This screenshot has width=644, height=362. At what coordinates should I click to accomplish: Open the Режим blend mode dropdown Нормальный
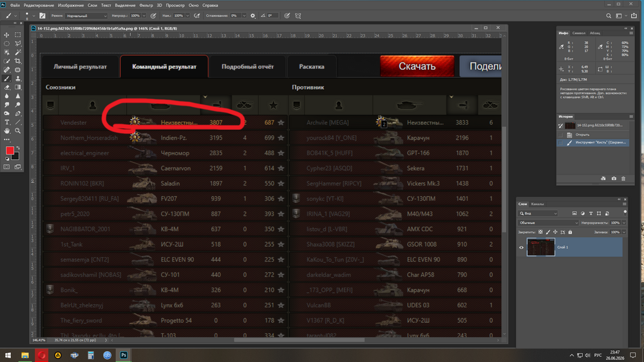click(86, 15)
